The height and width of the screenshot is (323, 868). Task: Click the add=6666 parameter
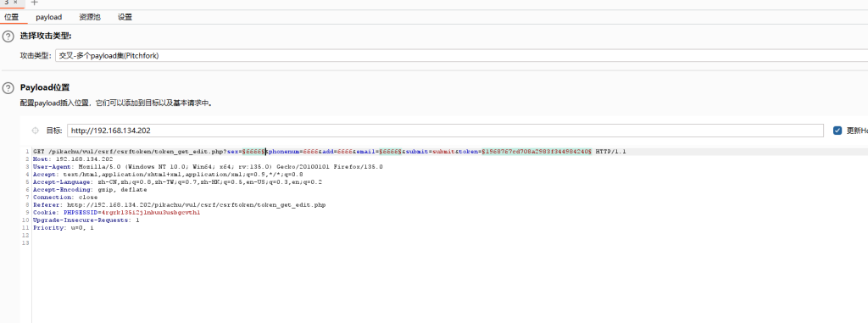(x=337, y=151)
